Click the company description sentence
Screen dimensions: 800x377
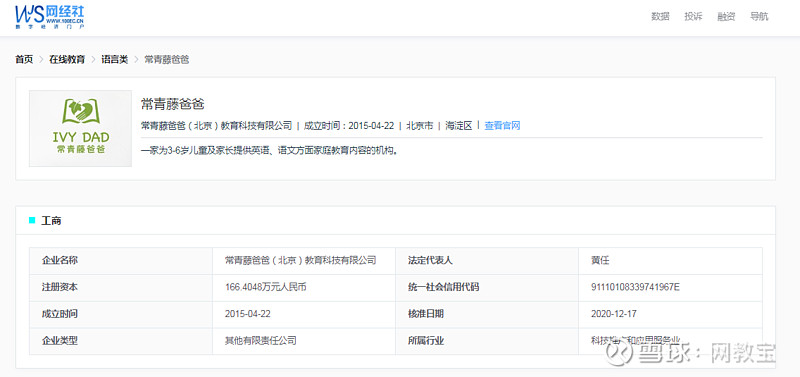(x=268, y=151)
